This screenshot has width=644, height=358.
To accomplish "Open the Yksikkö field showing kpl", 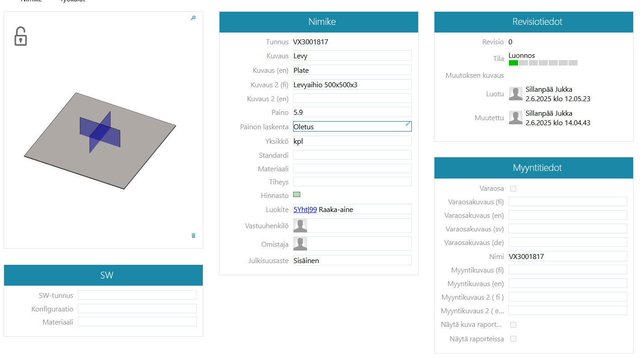I will 352,141.
